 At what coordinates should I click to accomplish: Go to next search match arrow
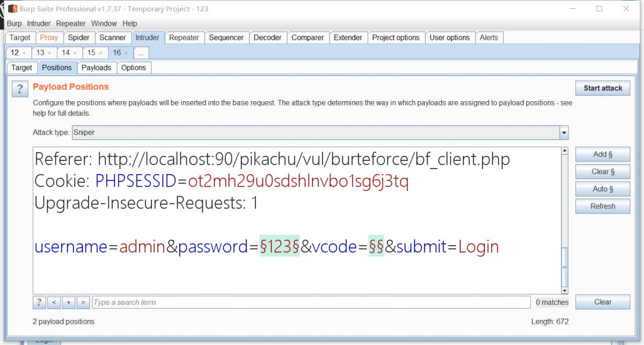[x=83, y=302]
